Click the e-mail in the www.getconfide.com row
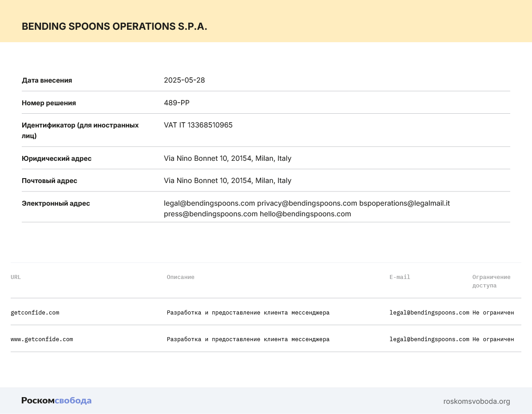Image resolution: width=532 pixels, height=414 pixels. 429,339
